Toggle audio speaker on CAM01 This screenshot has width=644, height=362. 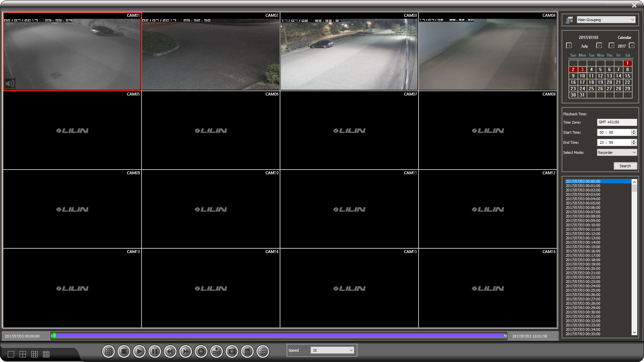[10, 83]
